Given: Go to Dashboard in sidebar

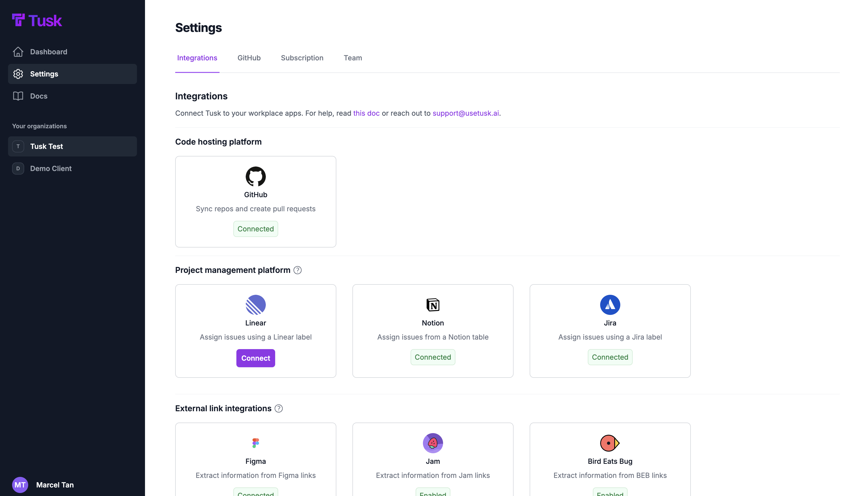Looking at the screenshot, I should point(72,52).
